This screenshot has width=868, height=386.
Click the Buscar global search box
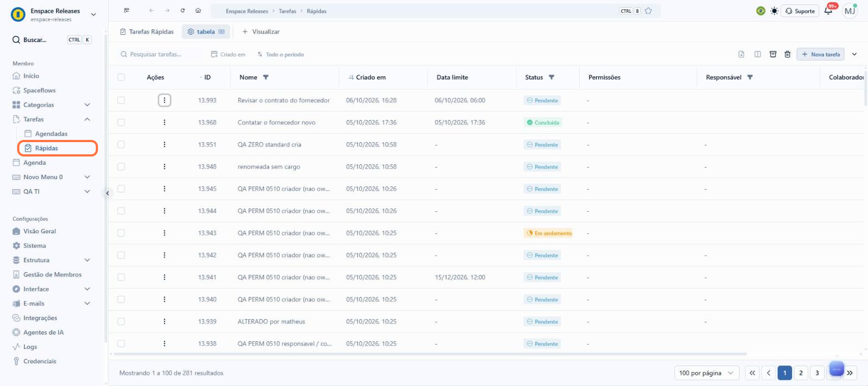52,40
